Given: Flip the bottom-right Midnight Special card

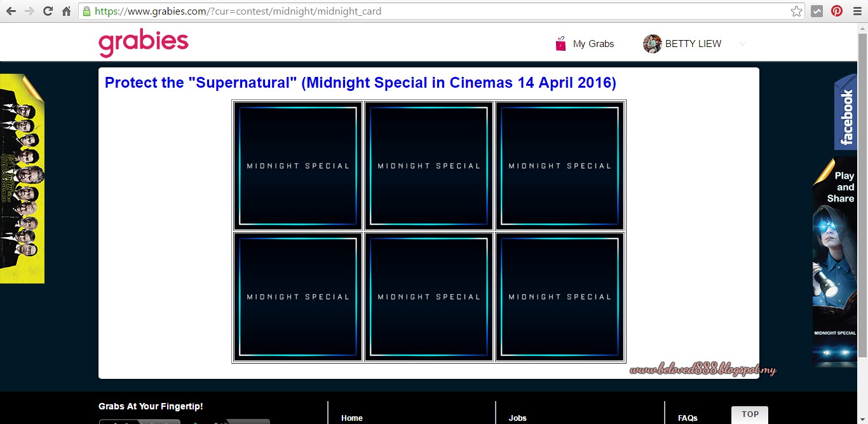Looking at the screenshot, I should click(560, 297).
